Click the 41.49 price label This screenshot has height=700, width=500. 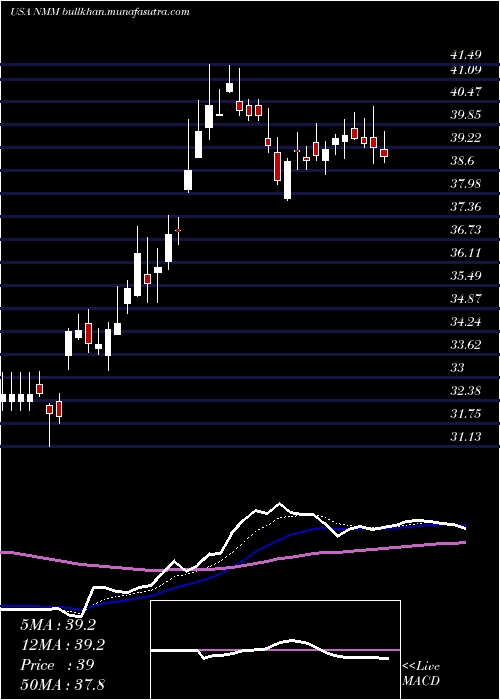coord(466,55)
